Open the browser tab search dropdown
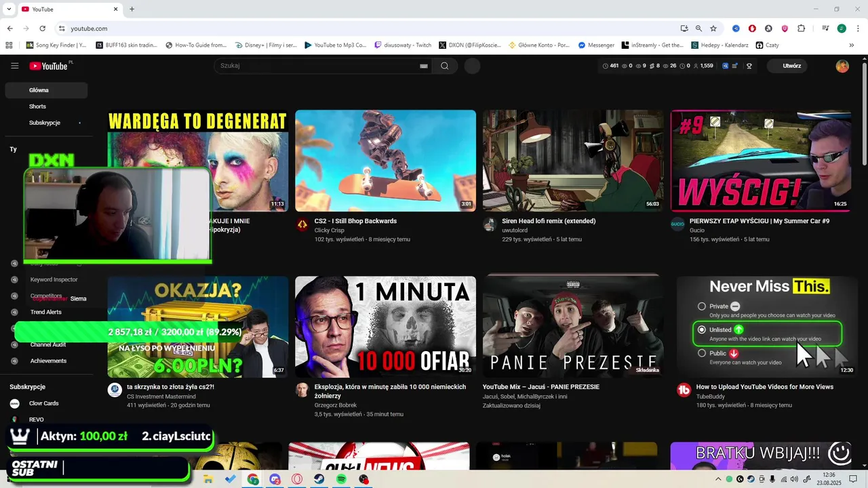 click(x=9, y=9)
